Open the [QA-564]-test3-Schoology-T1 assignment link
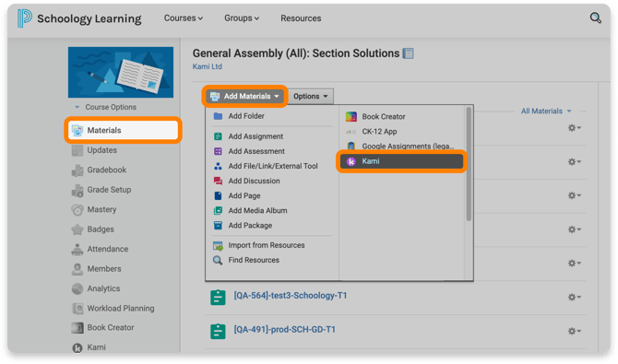Viewport: 618px width, 364px height. click(290, 296)
